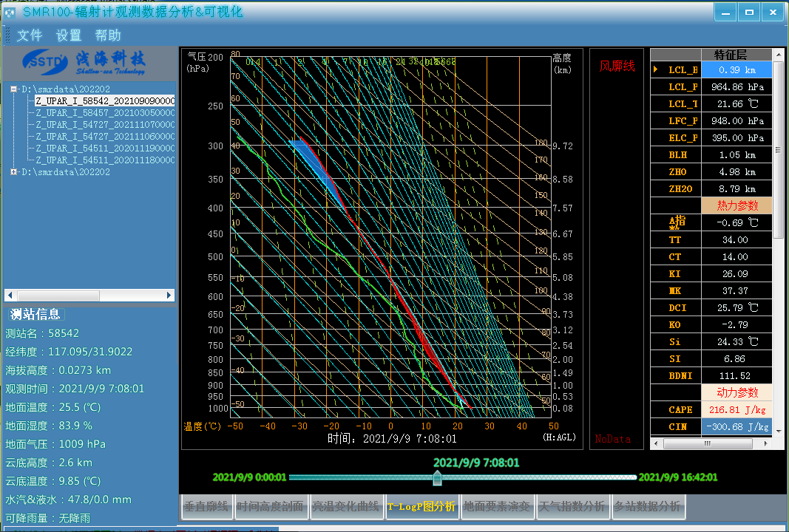
Task: Minimize the SMR100 window
Action: click(x=725, y=13)
